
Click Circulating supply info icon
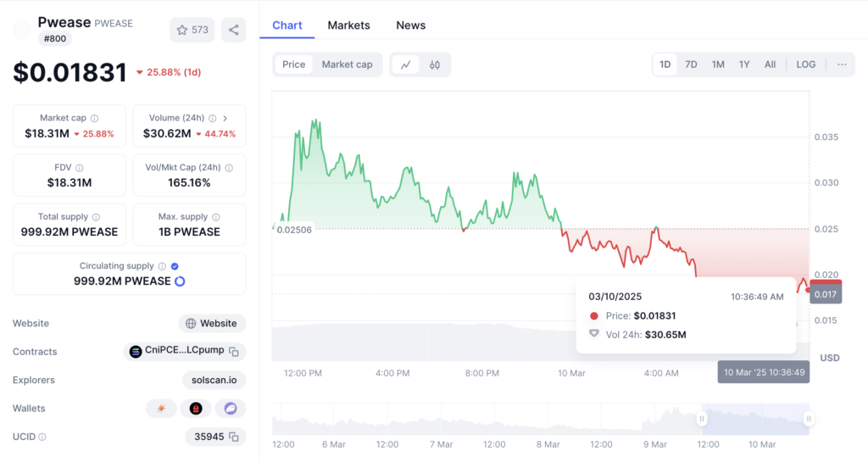pyautogui.click(x=162, y=266)
